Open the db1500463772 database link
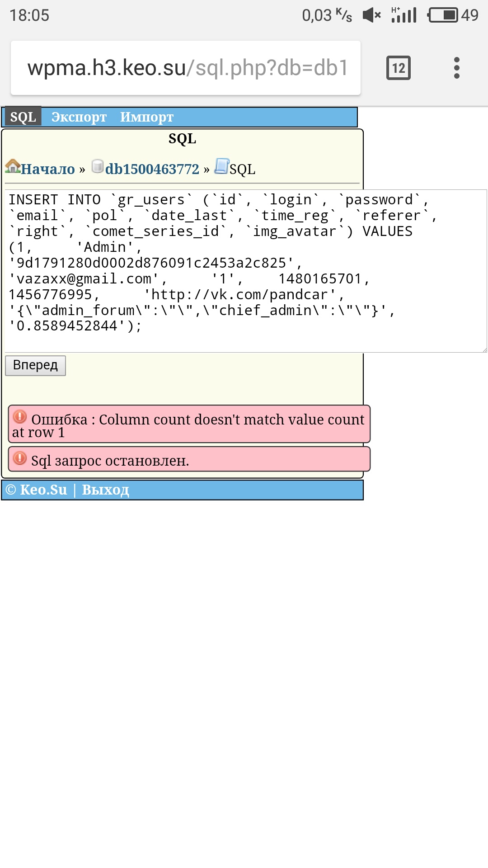The image size is (488, 868). click(152, 169)
